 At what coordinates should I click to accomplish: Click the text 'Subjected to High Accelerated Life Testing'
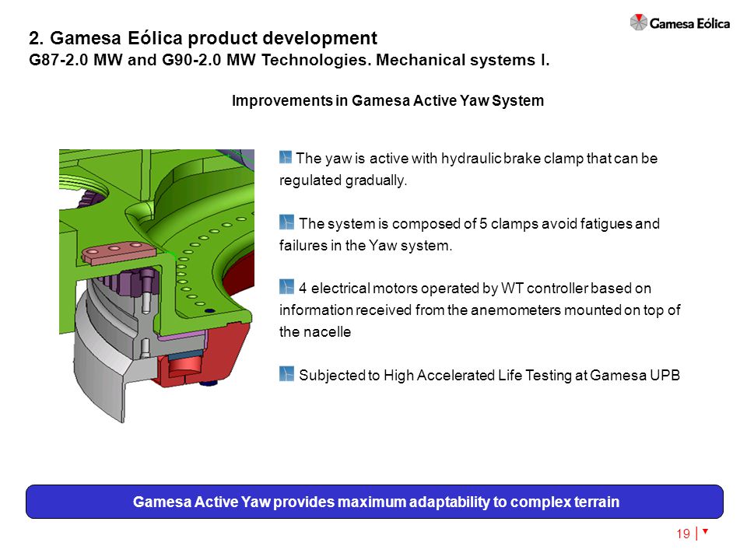(436, 375)
